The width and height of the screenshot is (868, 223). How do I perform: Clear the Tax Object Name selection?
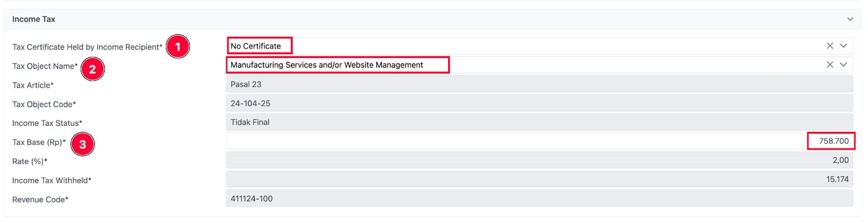829,65
